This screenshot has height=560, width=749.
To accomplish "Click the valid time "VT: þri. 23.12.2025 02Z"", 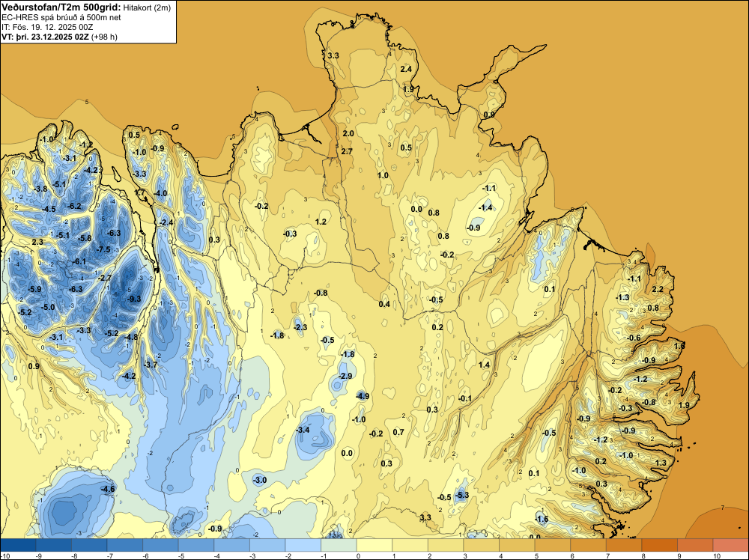I will [x=45, y=37].
